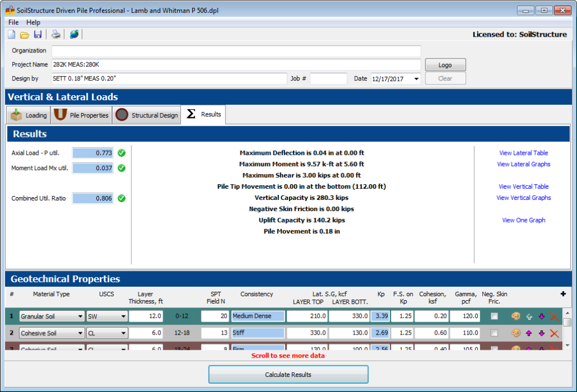Viewport: 577px width, 392px height.
Task: Click Medium Dense consistency cell
Action: click(x=258, y=317)
